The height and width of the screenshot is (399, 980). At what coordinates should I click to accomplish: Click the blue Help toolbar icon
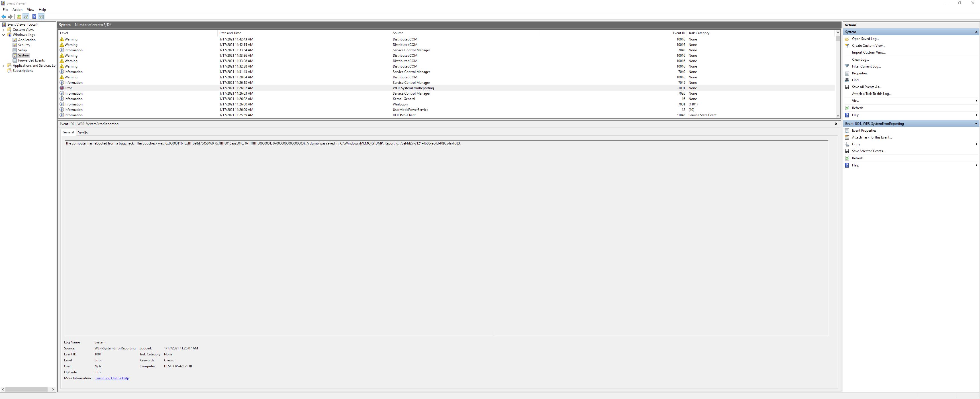(34, 17)
